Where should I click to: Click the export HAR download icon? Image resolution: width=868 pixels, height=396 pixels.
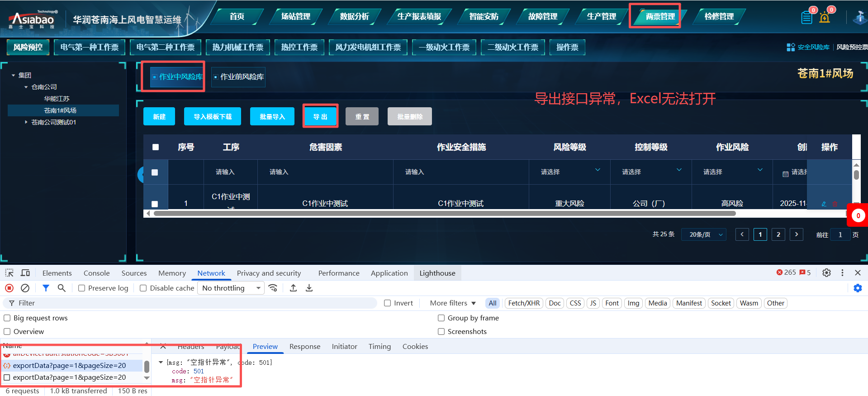tap(309, 288)
